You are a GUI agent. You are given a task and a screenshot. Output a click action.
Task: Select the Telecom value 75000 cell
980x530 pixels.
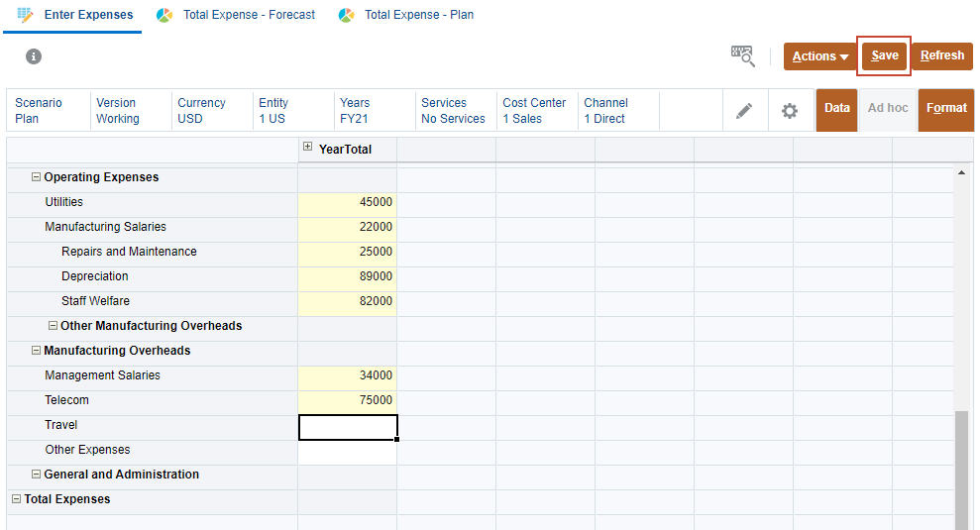[348, 403]
